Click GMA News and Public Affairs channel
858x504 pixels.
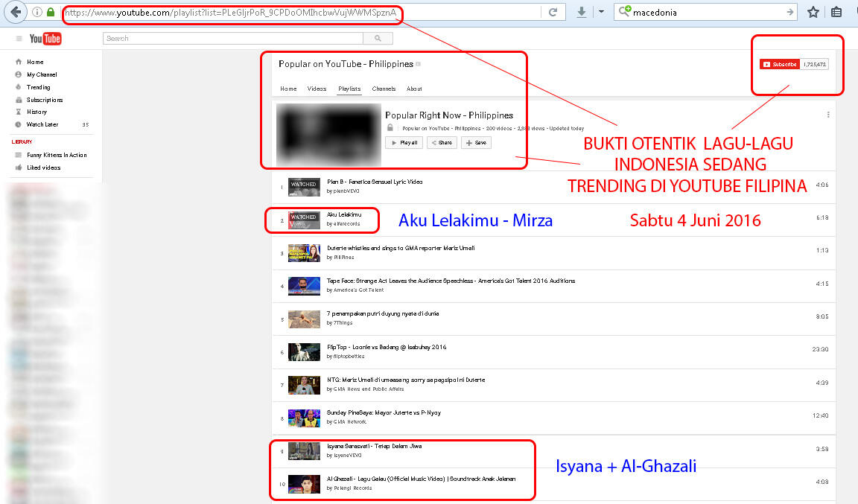pos(368,389)
